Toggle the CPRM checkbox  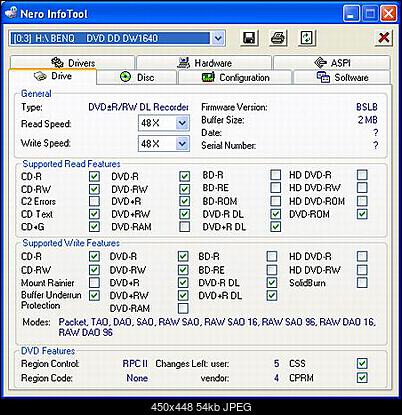tap(362, 378)
